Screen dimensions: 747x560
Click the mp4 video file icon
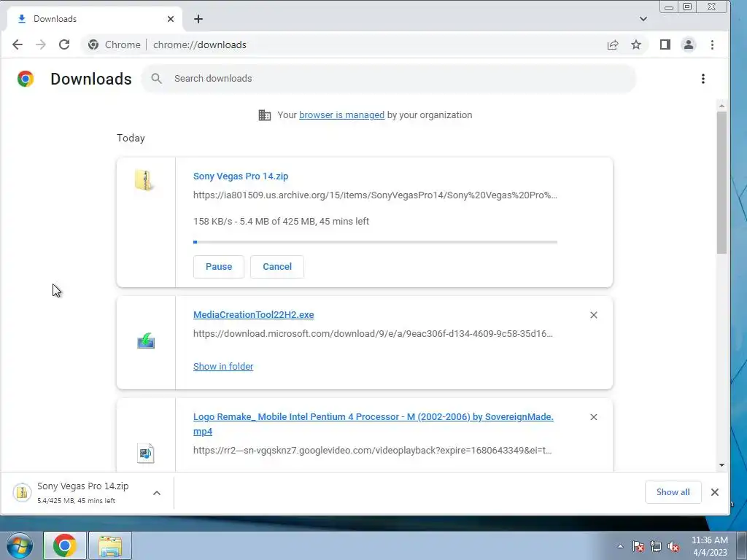click(146, 453)
